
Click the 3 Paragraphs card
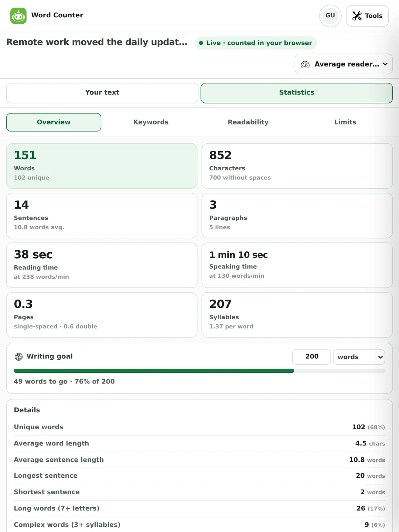[x=297, y=216]
